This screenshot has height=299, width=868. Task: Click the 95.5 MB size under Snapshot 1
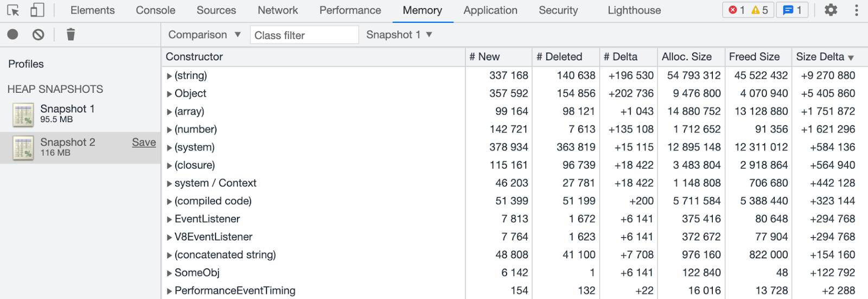(x=56, y=119)
